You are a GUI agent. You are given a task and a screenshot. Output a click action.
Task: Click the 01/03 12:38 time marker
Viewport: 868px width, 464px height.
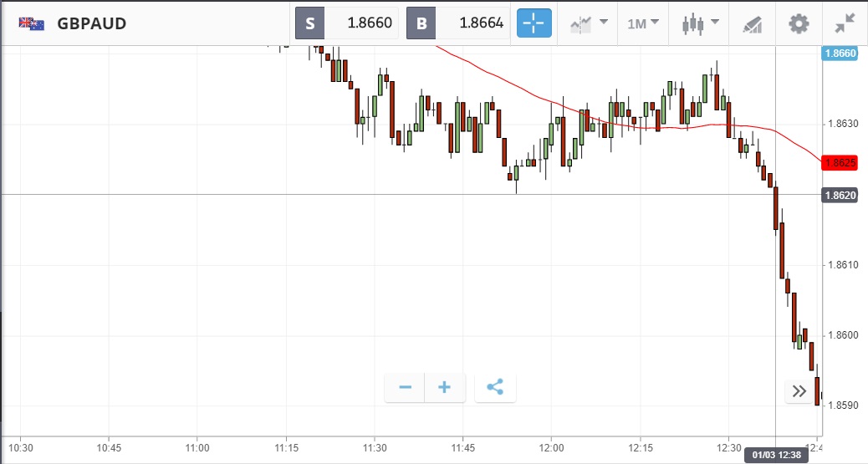coord(777,455)
